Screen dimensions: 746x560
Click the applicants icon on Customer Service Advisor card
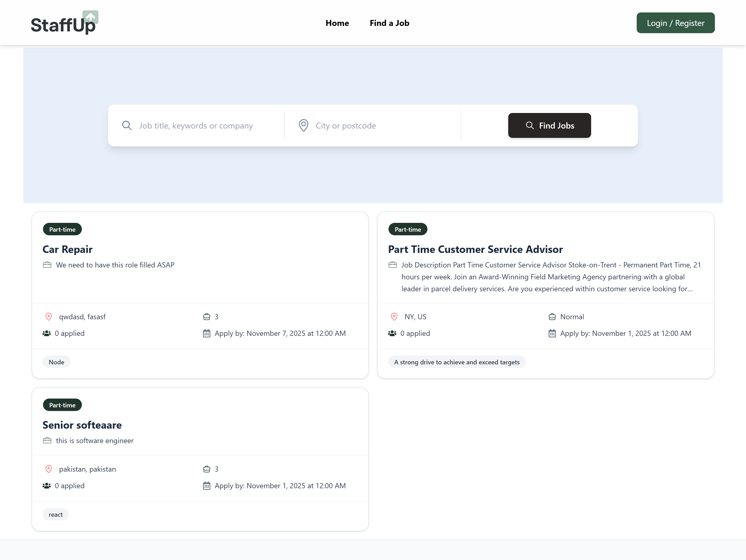[x=392, y=333]
